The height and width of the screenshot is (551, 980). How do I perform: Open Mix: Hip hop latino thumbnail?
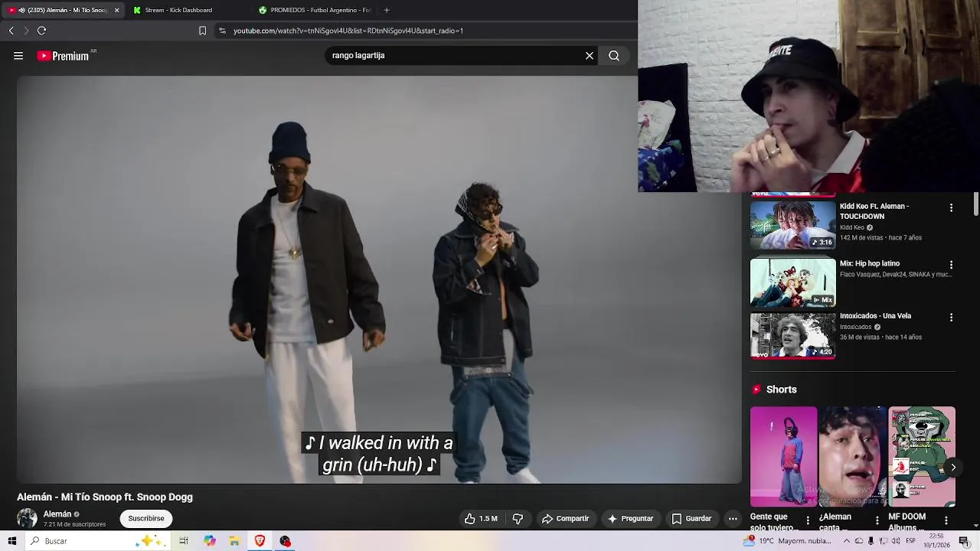[x=793, y=282]
